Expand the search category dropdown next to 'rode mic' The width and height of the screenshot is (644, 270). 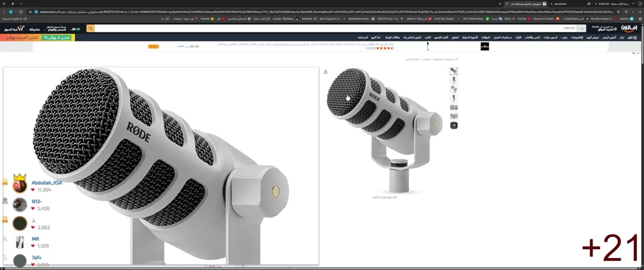(x=581, y=28)
